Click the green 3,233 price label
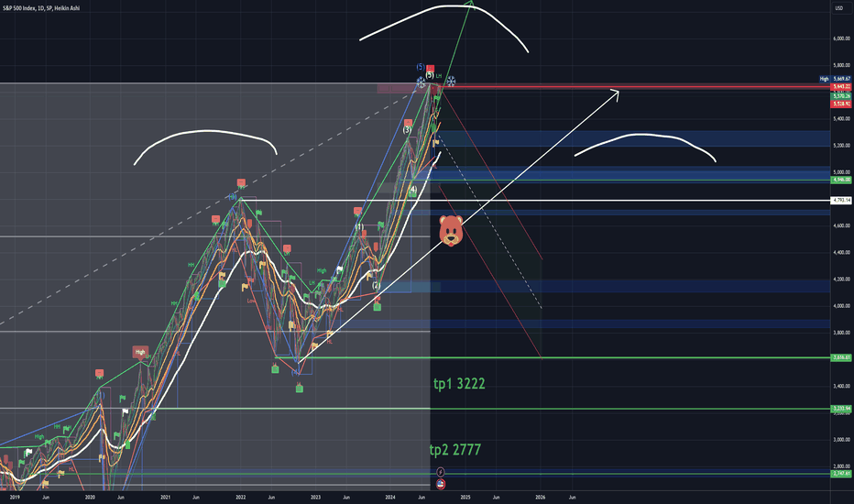The image size is (854, 504). [841, 409]
